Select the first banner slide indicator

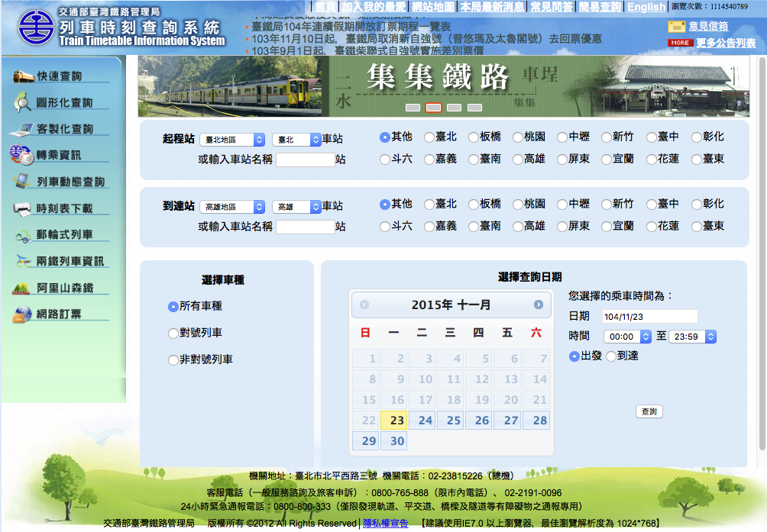coord(413,108)
